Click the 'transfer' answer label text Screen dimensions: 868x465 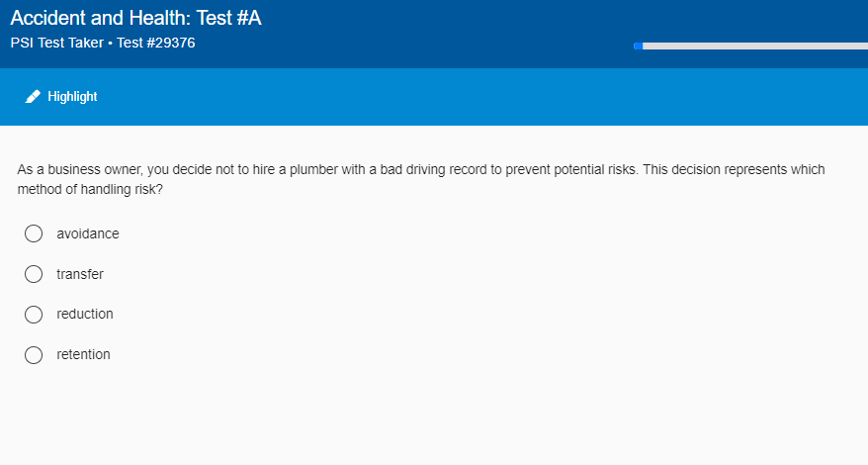(80, 274)
